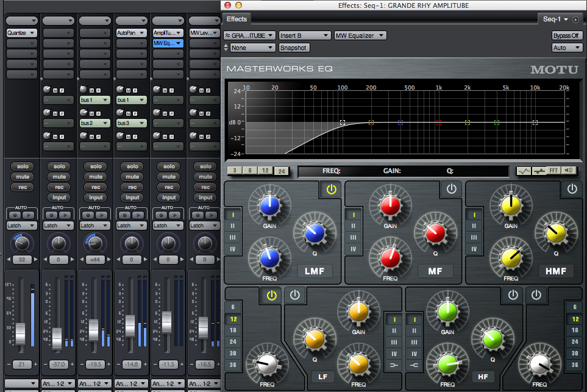
Task: Select filter type II for LMF band
Action: click(x=232, y=226)
